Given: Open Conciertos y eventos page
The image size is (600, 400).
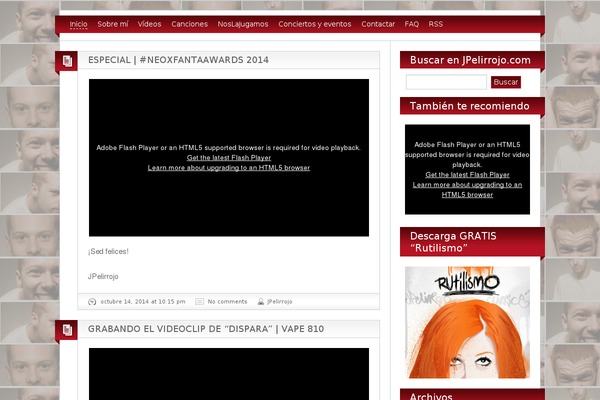Looking at the screenshot, I should pos(315,24).
